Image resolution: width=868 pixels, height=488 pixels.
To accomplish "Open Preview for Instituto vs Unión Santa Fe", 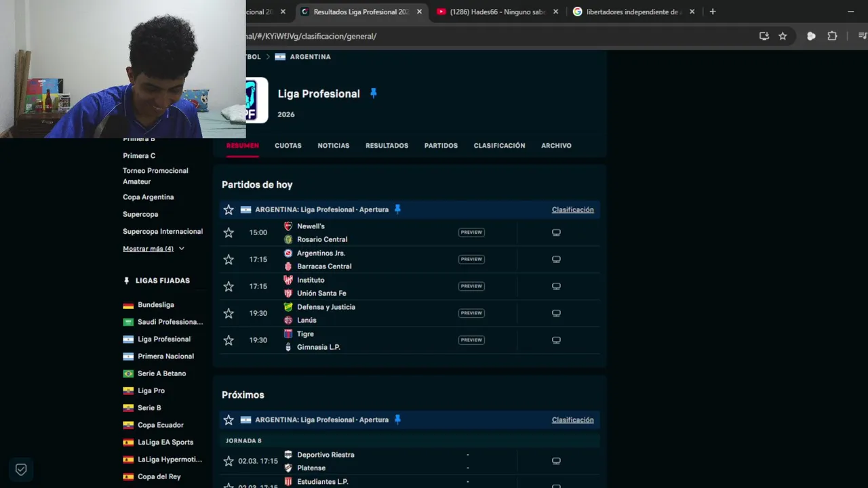I will (471, 286).
